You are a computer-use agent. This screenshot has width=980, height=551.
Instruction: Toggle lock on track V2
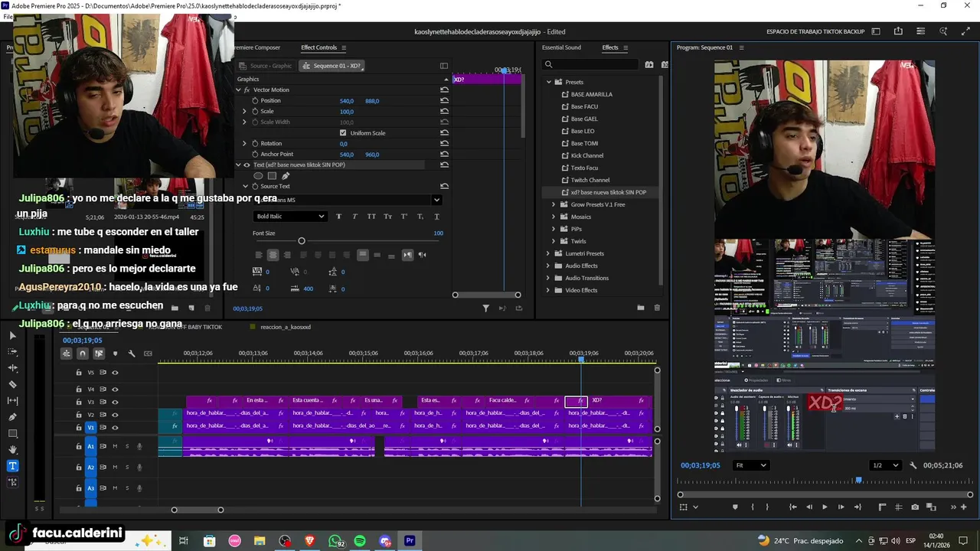(78, 415)
